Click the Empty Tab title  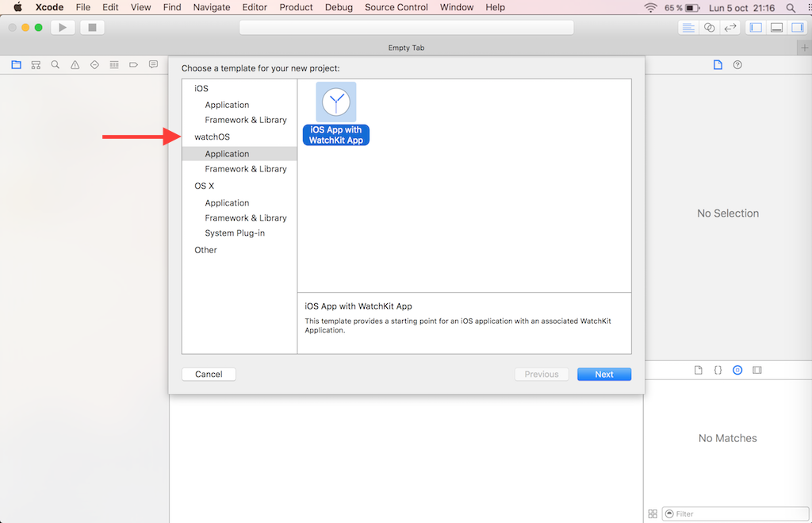(406, 48)
